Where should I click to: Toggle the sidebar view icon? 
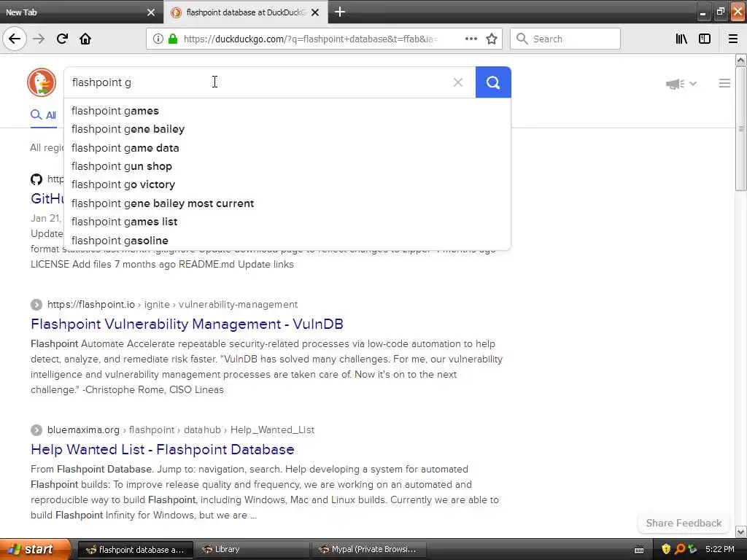tap(705, 39)
